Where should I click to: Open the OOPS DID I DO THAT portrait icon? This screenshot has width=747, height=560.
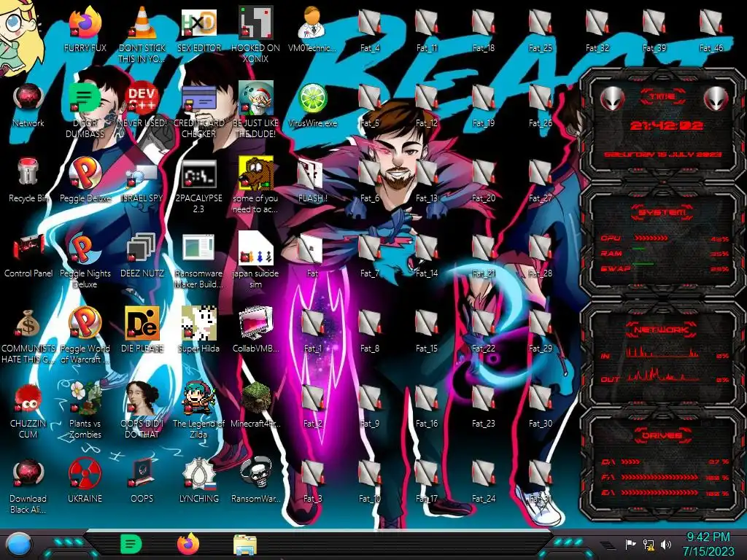(x=142, y=398)
